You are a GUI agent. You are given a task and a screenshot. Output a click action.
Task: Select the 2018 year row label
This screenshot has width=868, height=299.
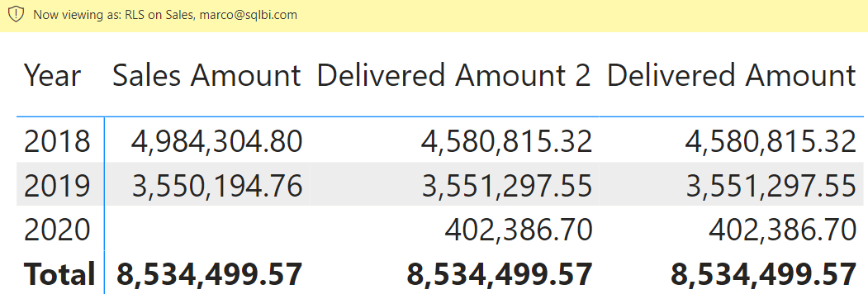pos(56,141)
